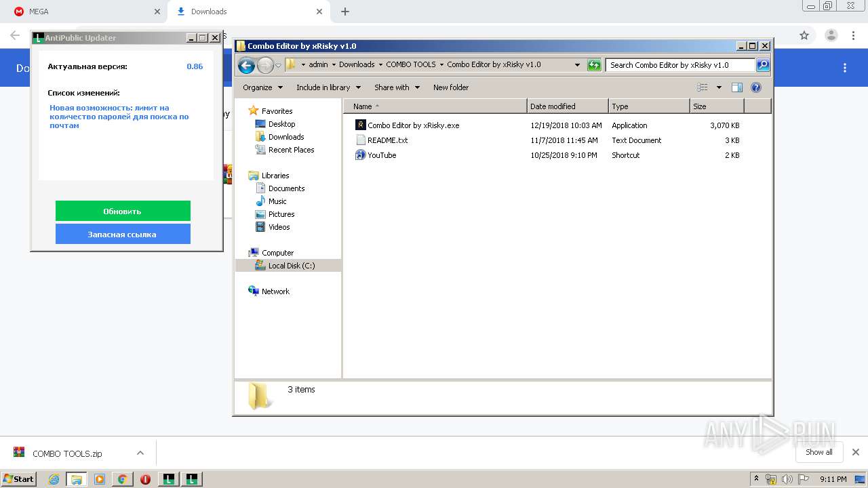The width and height of the screenshot is (868, 488).
Task: Click the search magnifier icon in Explorer
Action: (763, 65)
